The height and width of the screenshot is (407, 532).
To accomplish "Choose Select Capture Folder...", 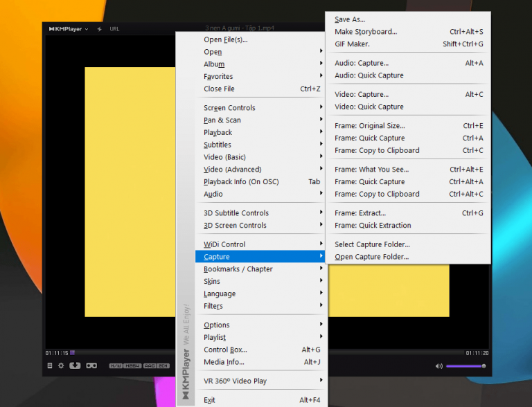I will click(x=408, y=244).
